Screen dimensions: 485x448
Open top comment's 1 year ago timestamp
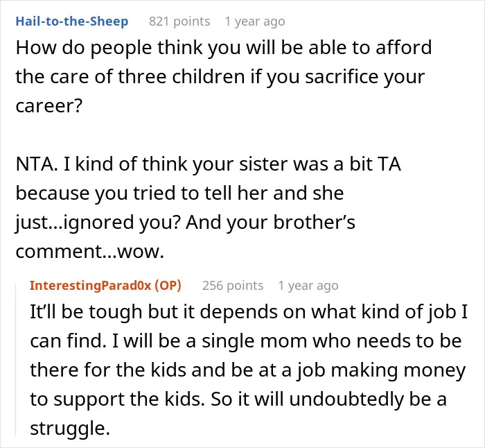255,21
